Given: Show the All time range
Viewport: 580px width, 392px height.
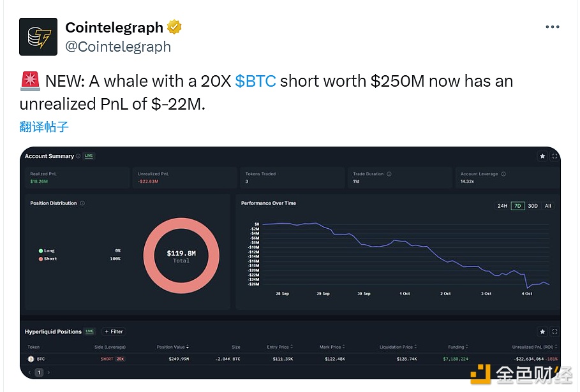Looking at the screenshot, I should pyautogui.click(x=547, y=206).
